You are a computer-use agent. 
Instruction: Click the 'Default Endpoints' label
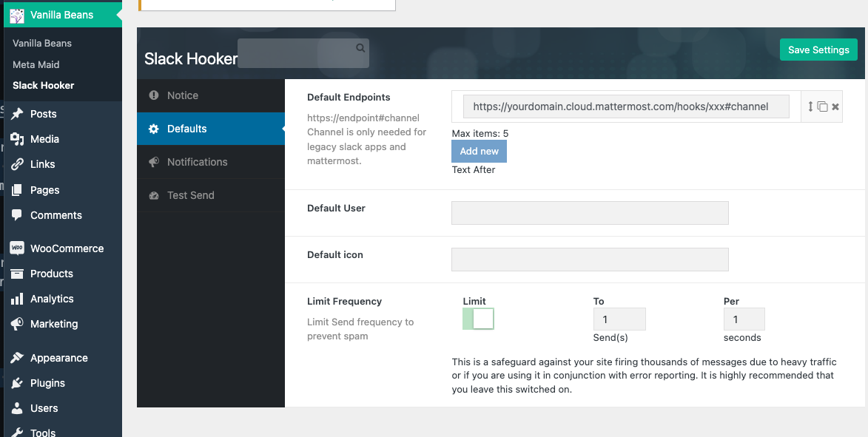tap(349, 98)
